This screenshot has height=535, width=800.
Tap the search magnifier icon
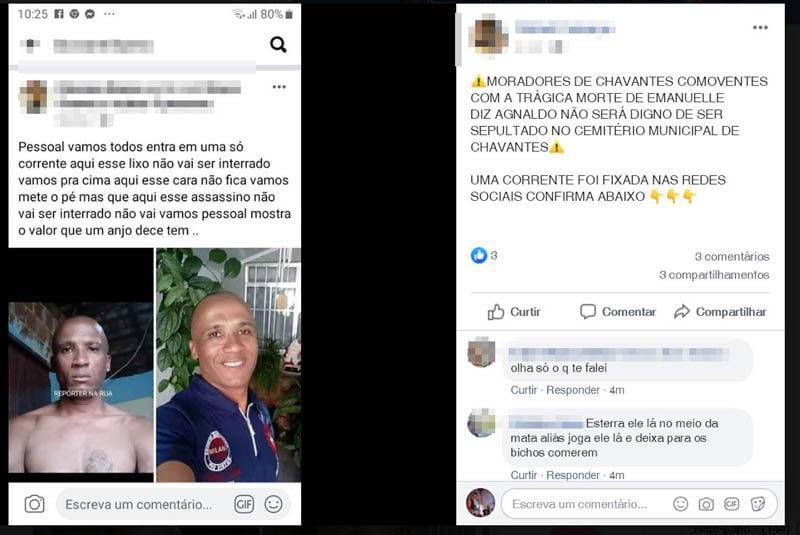[278, 45]
